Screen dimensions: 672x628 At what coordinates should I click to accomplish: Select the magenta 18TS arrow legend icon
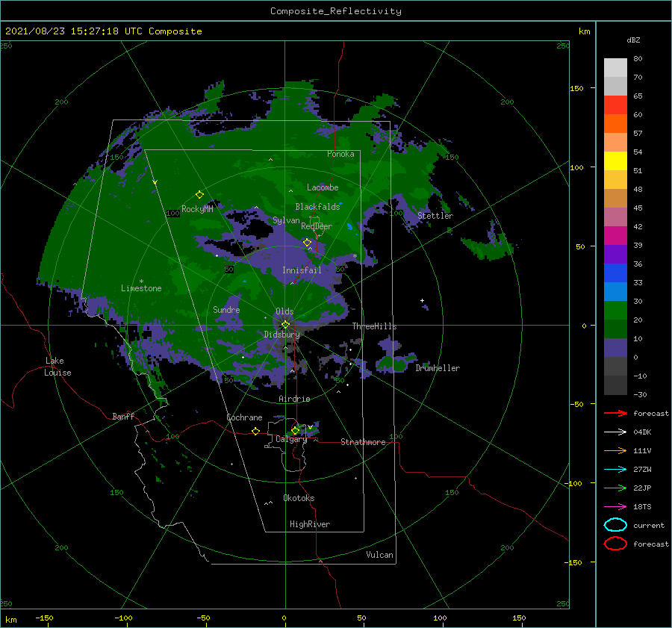pos(615,507)
